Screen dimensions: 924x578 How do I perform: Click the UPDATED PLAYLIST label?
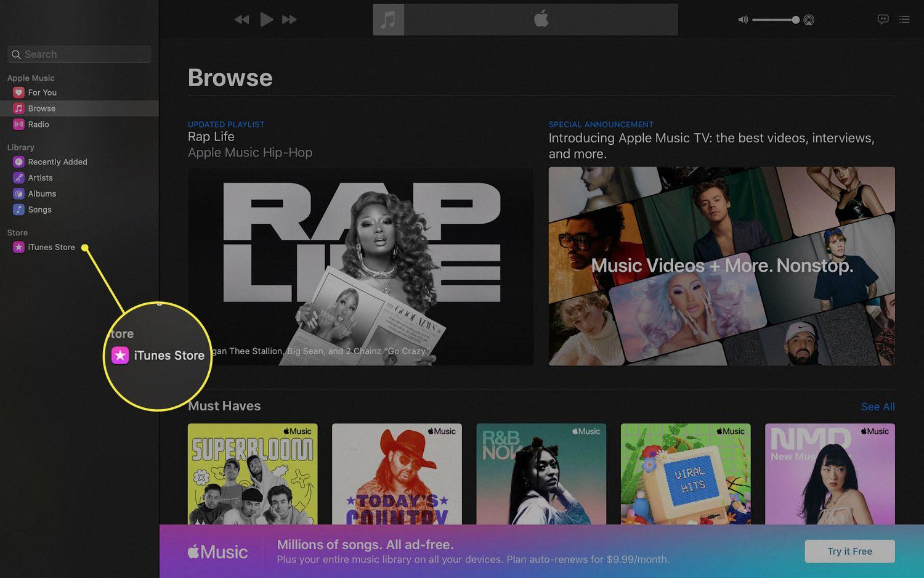pos(226,124)
